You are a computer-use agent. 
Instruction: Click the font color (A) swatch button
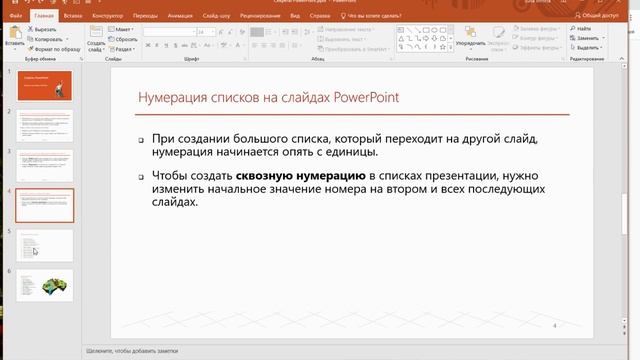coord(238,45)
